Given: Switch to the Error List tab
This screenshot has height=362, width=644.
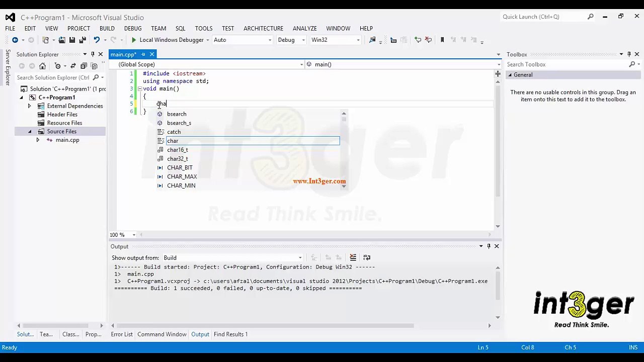Looking at the screenshot, I should click(x=122, y=334).
